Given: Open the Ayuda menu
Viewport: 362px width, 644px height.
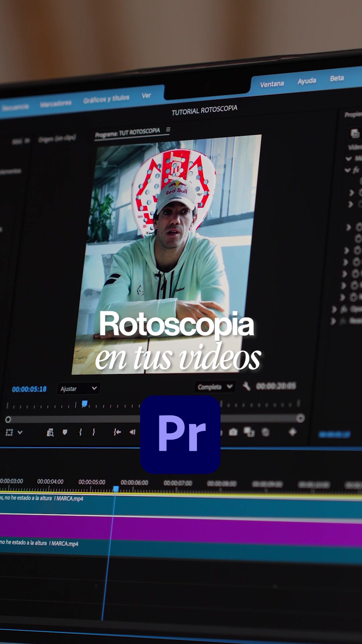Looking at the screenshot, I should 307,81.
